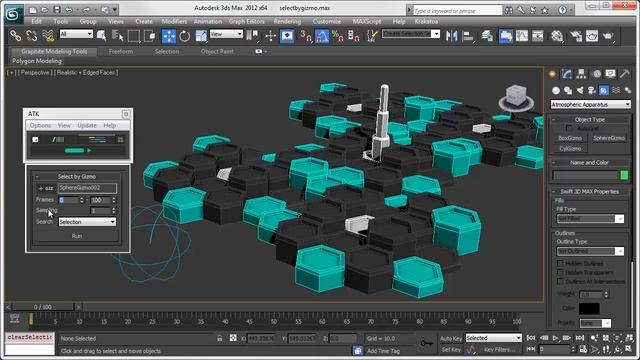Activate the Select and Rotate tool
Image resolution: width=640 pixels, height=360 pixels.
click(x=184, y=36)
